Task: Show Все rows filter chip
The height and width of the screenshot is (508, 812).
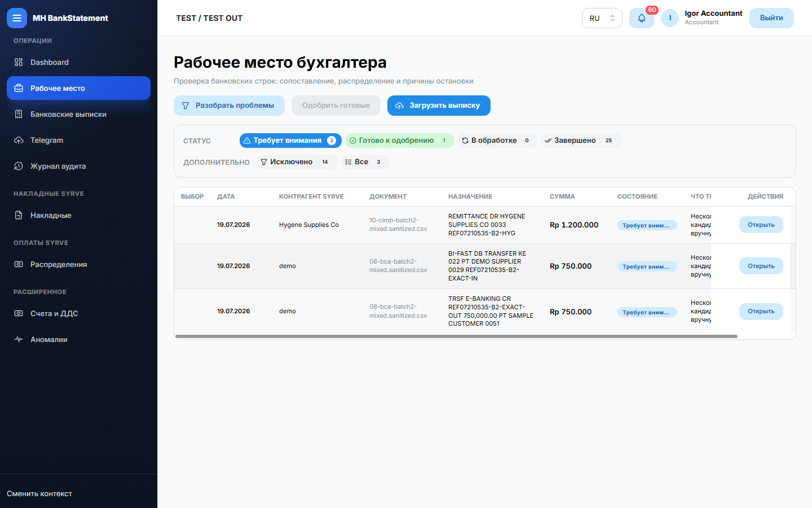Action: (x=365, y=162)
